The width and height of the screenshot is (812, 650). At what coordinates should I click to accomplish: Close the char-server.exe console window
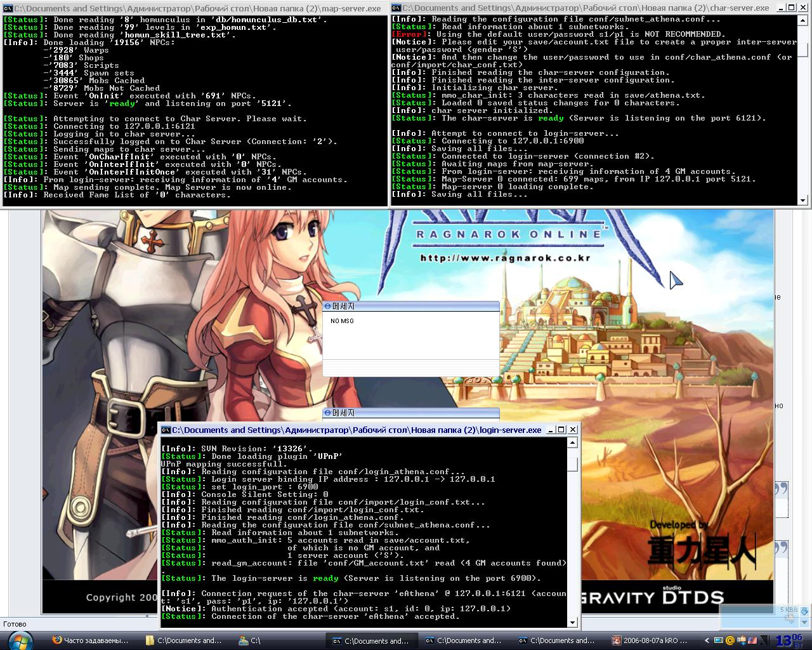pyautogui.click(x=803, y=8)
